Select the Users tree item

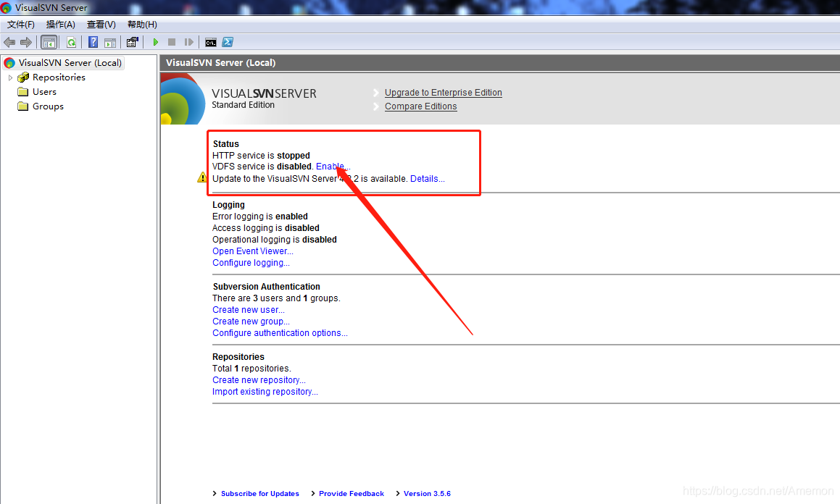(44, 91)
